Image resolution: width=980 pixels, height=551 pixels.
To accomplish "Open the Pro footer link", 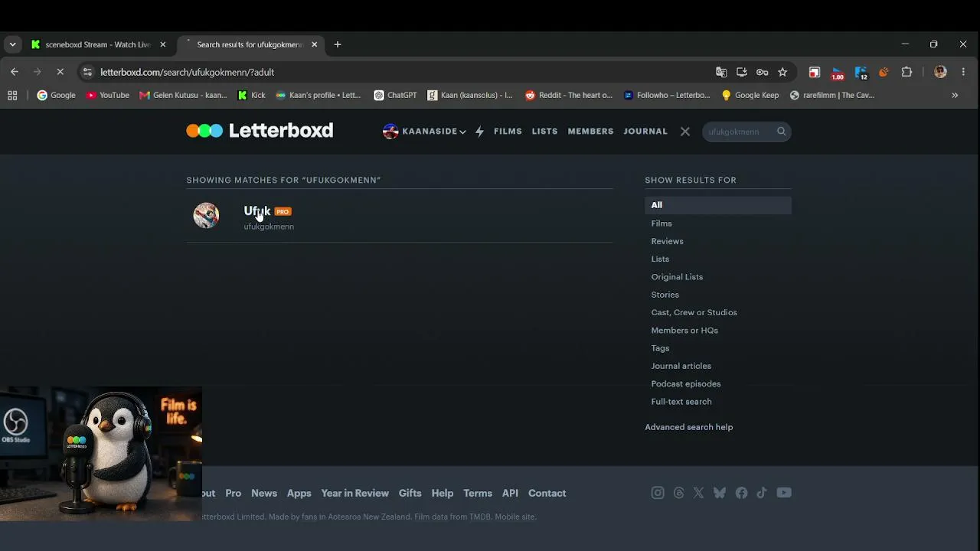I will pos(234,493).
